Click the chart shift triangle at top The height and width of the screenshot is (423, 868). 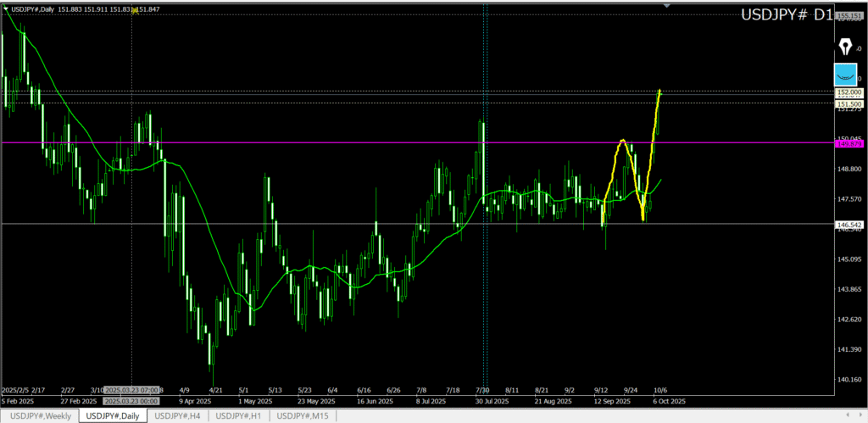point(667,6)
